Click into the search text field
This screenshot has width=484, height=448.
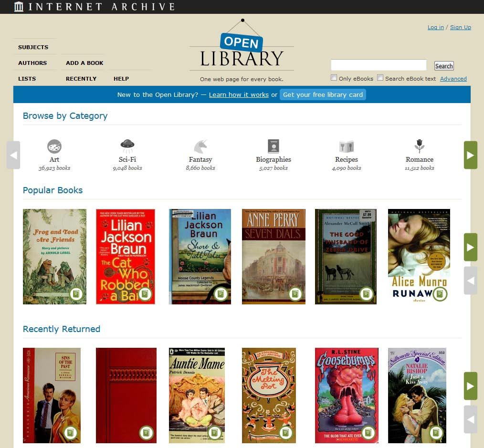(379, 65)
